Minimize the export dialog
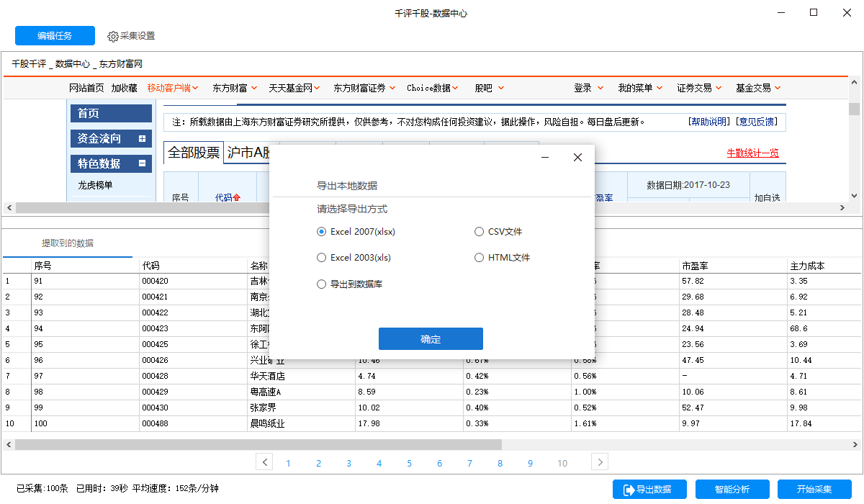 545,158
